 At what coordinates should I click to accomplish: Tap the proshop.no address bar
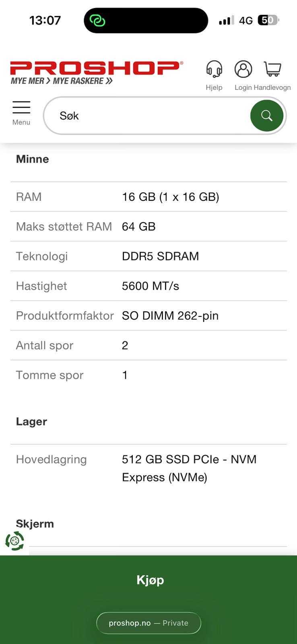click(148, 623)
